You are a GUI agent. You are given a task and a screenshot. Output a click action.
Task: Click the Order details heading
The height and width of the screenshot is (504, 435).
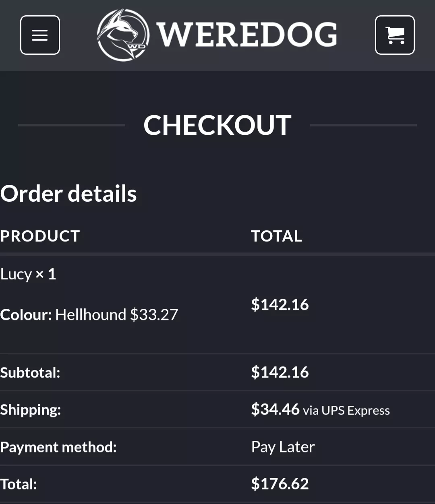[x=69, y=194]
